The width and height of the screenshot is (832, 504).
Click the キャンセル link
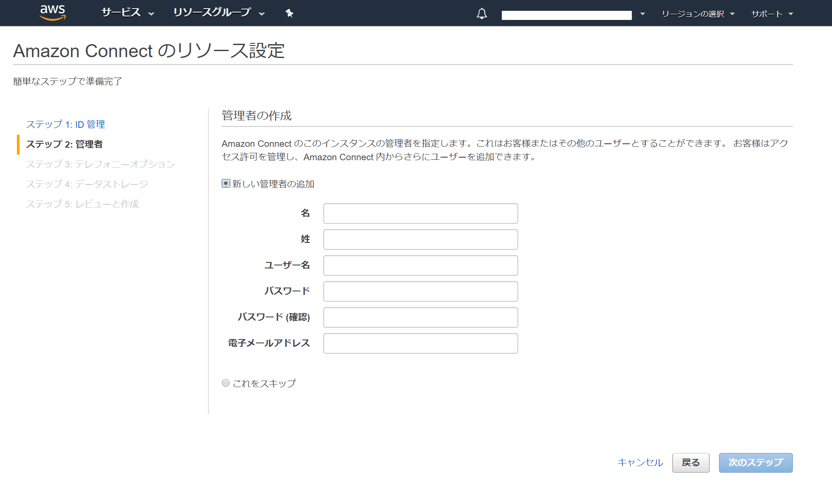pyautogui.click(x=640, y=462)
